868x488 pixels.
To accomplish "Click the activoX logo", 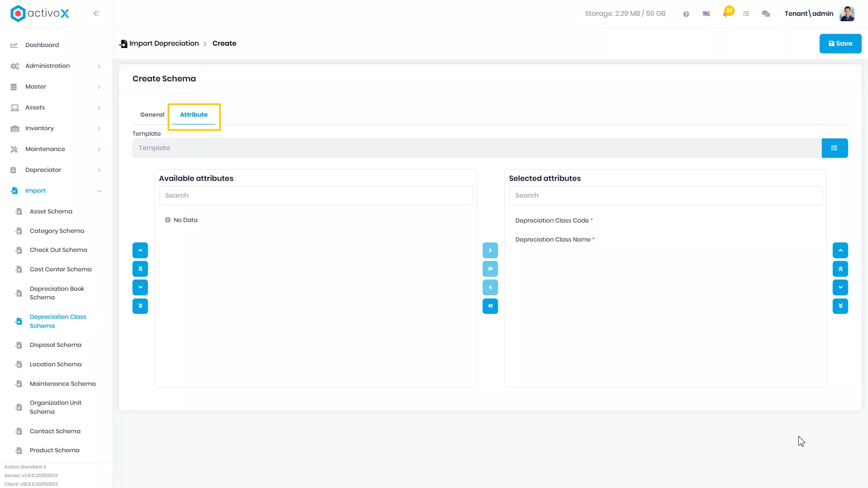I will click(x=40, y=14).
